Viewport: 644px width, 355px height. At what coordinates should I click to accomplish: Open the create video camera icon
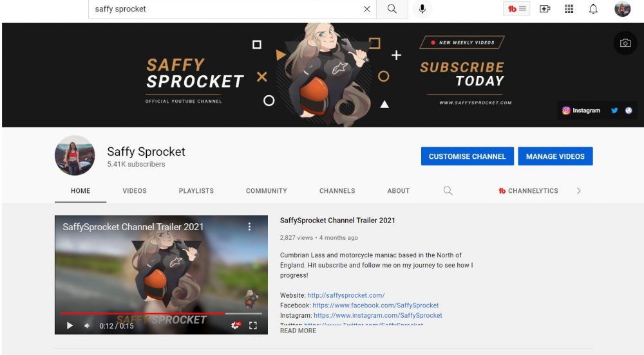click(x=545, y=9)
